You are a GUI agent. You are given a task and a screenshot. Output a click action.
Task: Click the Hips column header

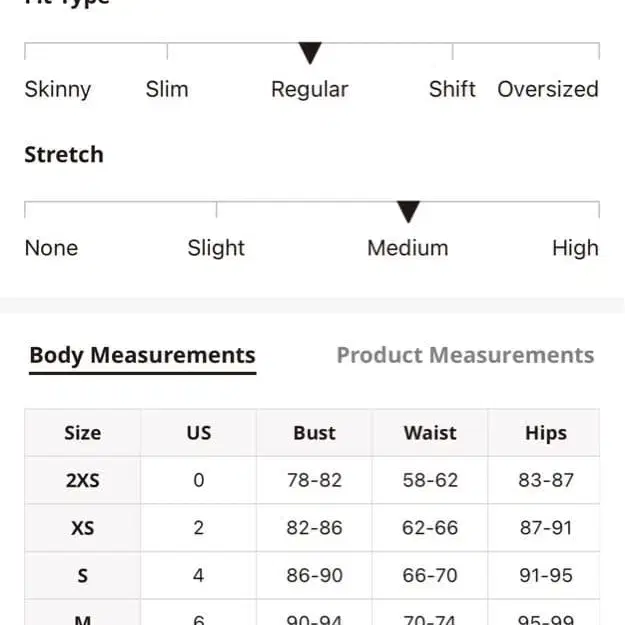point(546,433)
